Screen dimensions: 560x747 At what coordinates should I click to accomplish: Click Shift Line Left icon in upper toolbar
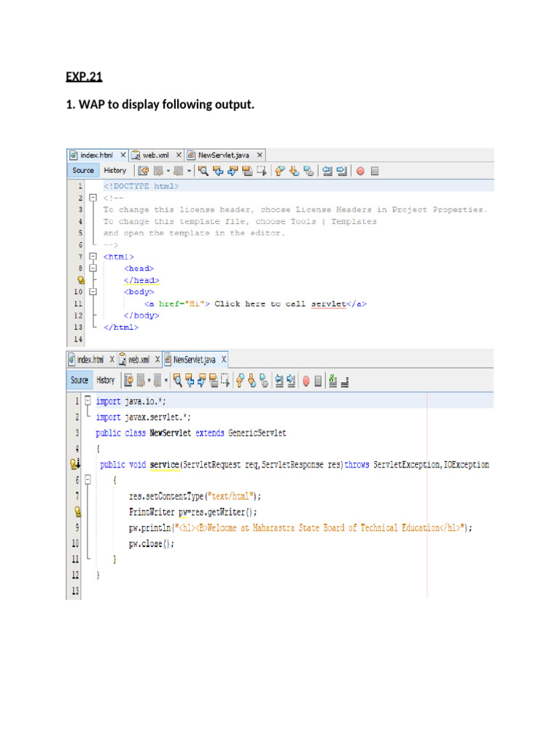coord(327,171)
